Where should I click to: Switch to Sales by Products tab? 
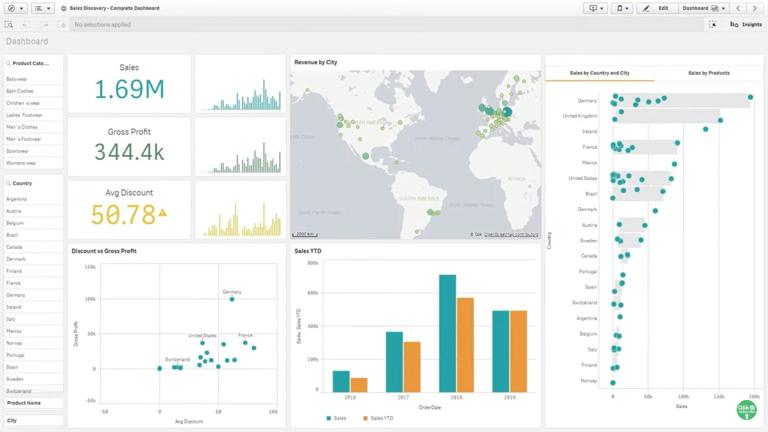[709, 73]
